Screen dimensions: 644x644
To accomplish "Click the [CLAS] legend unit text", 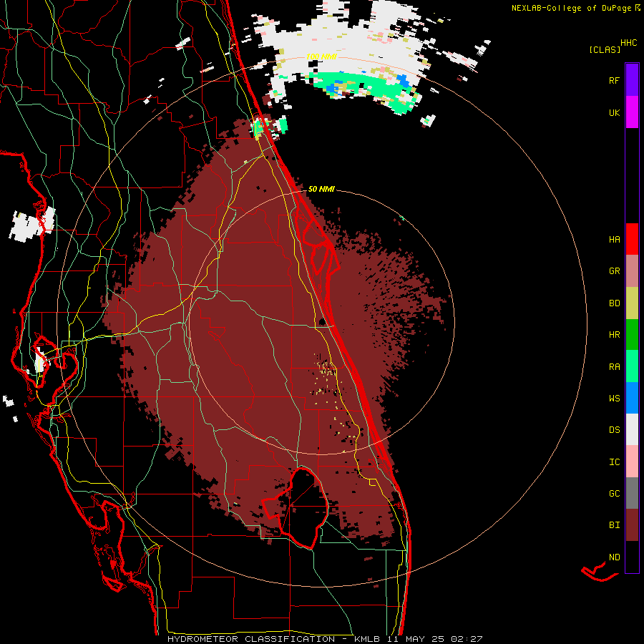I will (x=605, y=49).
